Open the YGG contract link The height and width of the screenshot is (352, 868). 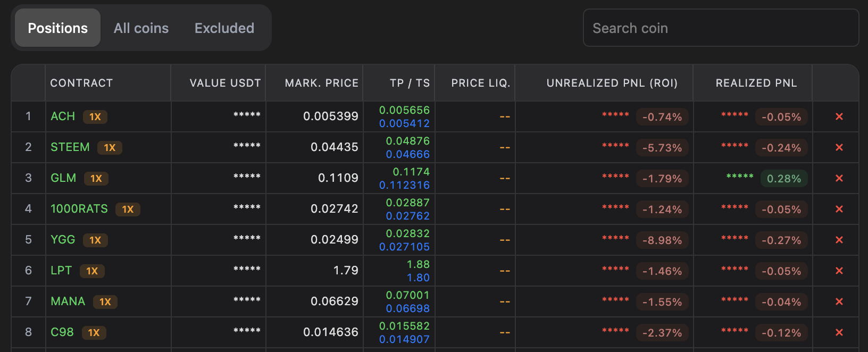point(63,240)
